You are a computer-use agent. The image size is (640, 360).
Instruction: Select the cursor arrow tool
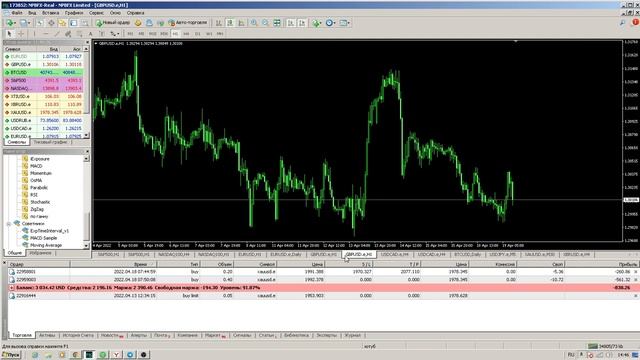click(x=9, y=33)
